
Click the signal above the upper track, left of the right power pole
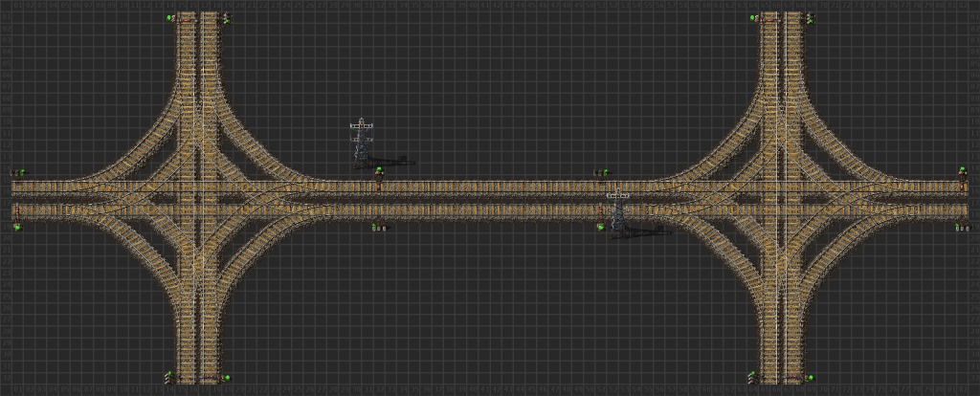(602, 172)
